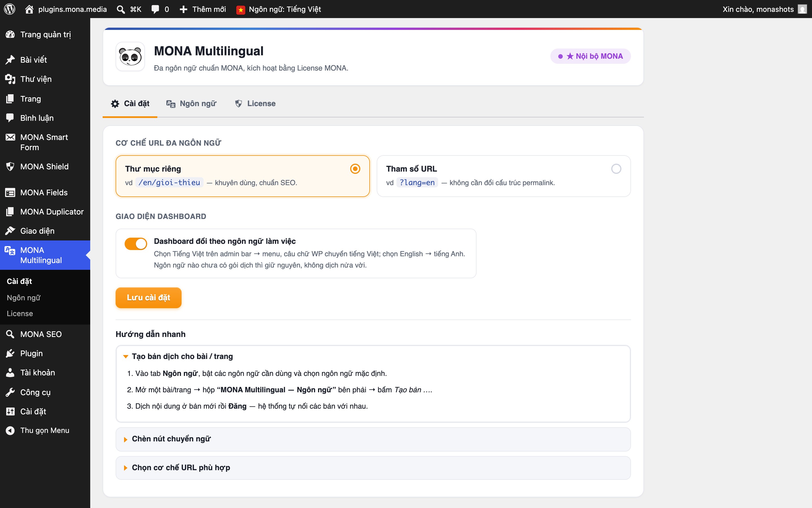Click the Giao diện brush icon
This screenshot has height=508, width=812.
pos(10,231)
